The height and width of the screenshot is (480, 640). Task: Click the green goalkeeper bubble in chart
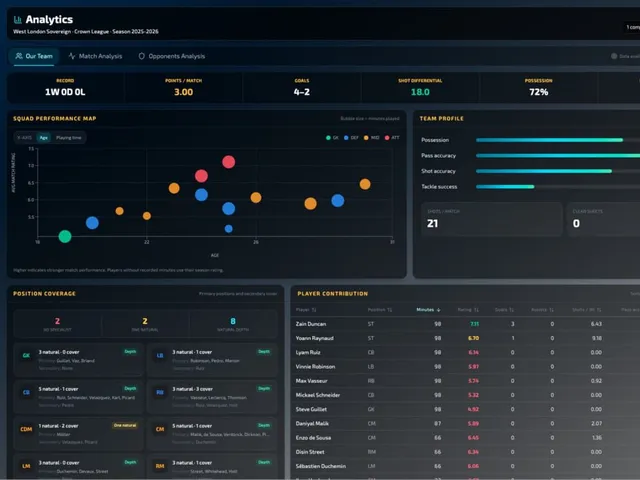click(x=65, y=236)
